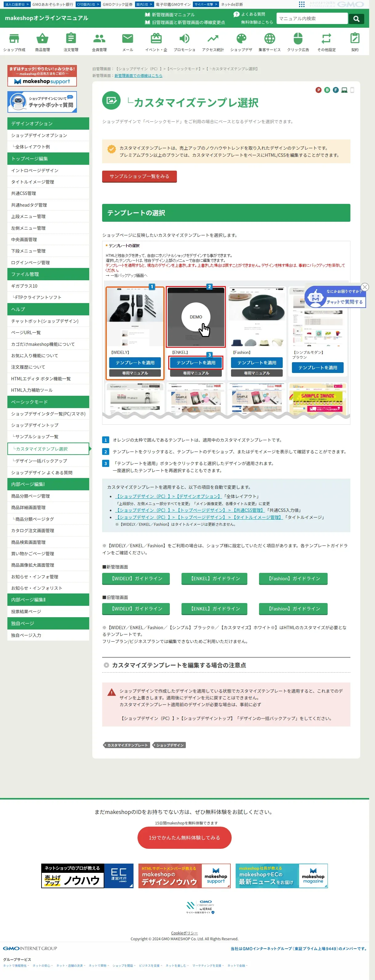
Task: Open 新管理画面 [ENKEL] ガイドライン button
Action: tap(214, 579)
